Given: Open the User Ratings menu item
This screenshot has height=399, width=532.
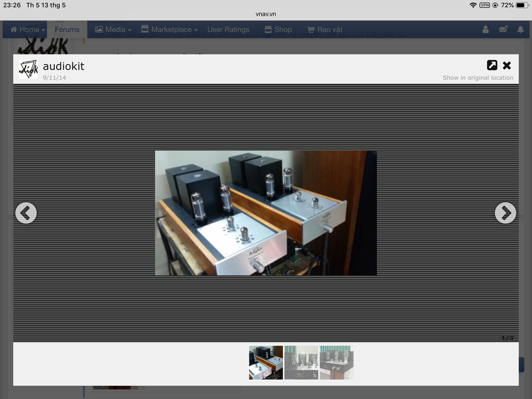Looking at the screenshot, I should [228, 29].
